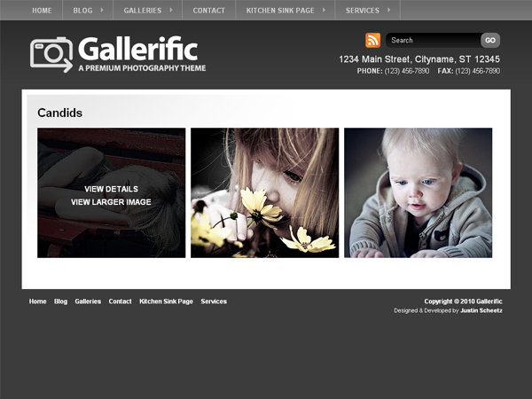Click the footer Galleries link
Viewport: 532px width, 399px height.
click(x=88, y=301)
